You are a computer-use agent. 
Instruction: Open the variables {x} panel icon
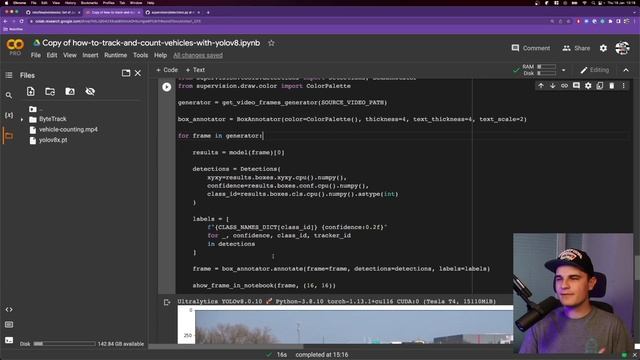9,115
